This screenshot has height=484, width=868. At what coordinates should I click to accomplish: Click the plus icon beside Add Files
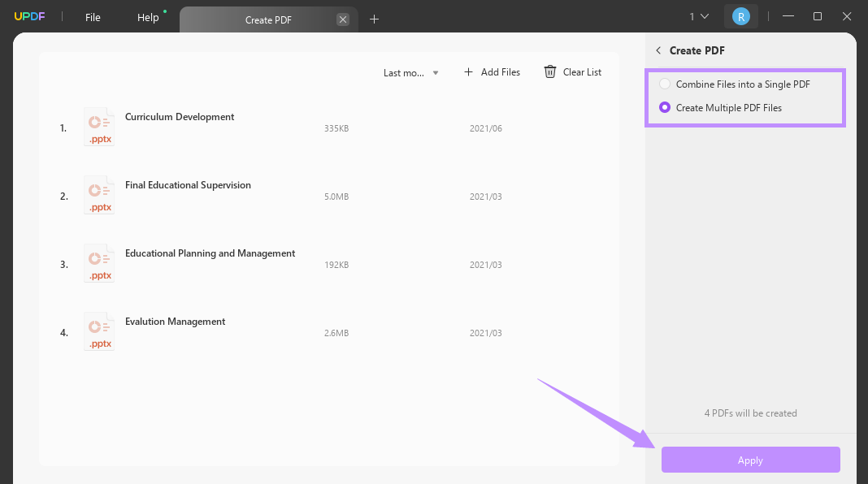468,72
